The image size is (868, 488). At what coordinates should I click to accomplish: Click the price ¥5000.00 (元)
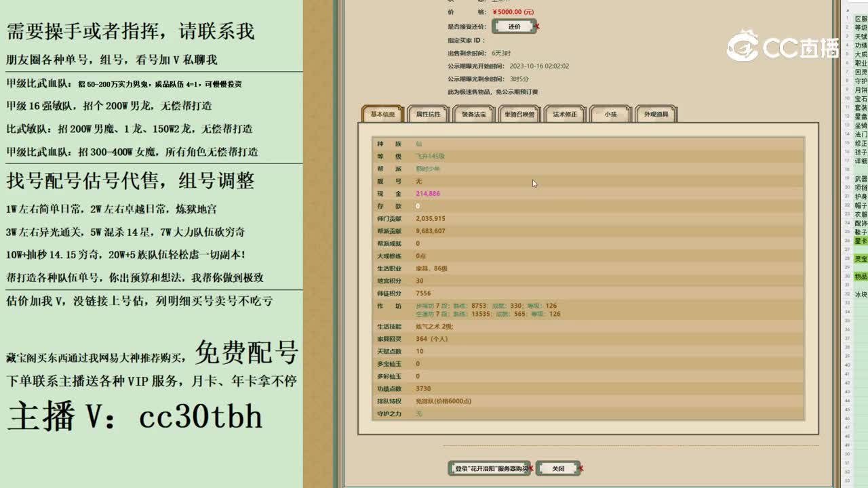[513, 12]
